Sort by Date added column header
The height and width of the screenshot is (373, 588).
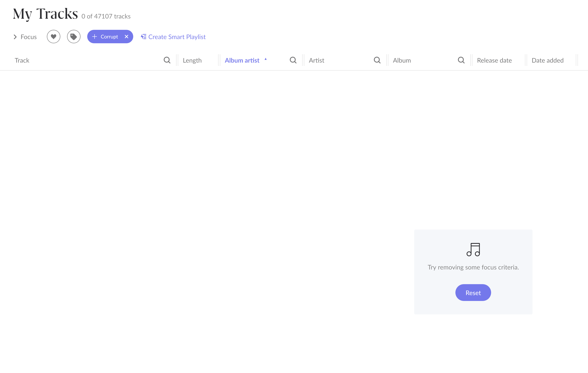(x=547, y=60)
